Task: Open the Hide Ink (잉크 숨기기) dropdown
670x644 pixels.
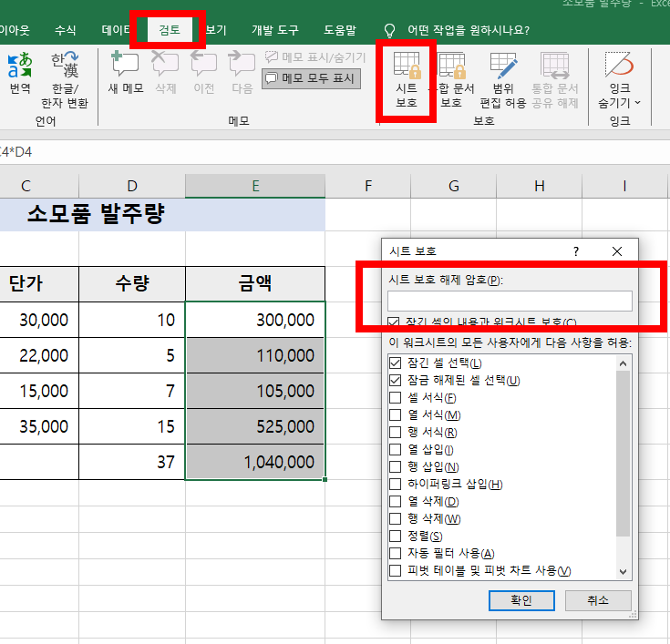Action: click(619, 80)
